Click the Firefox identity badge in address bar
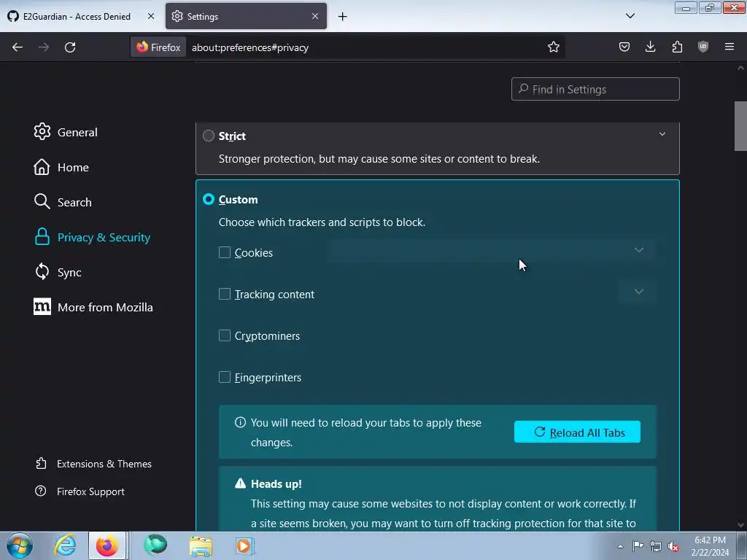Screen dimensions: 747x560 pyautogui.click(x=158, y=47)
